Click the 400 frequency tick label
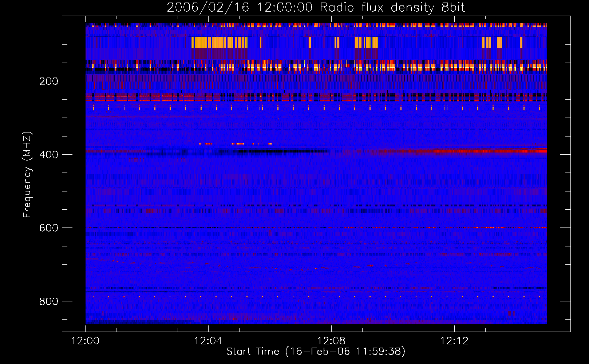The height and width of the screenshot is (364, 589). pos(49,155)
